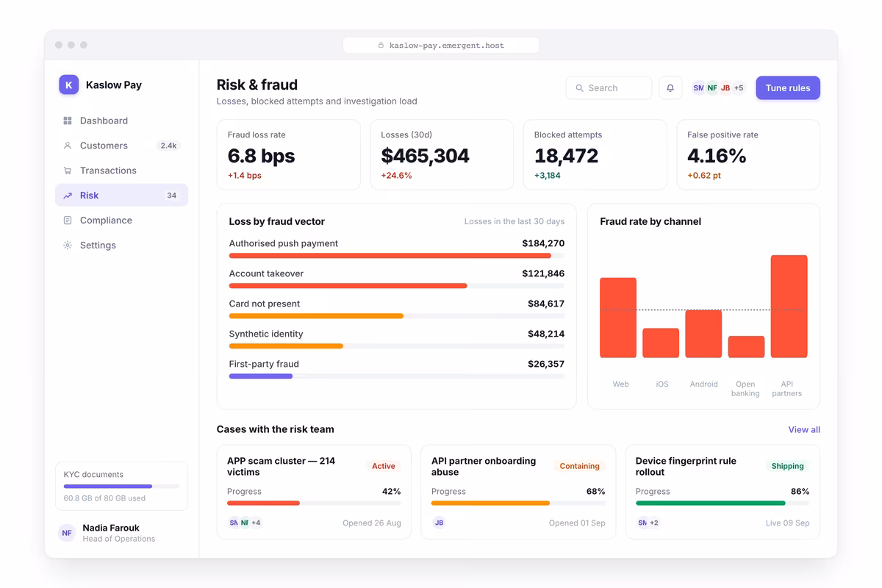The height and width of the screenshot is (588, 882).
Task: Show the +5 more members badge
Action: point(739,88)
